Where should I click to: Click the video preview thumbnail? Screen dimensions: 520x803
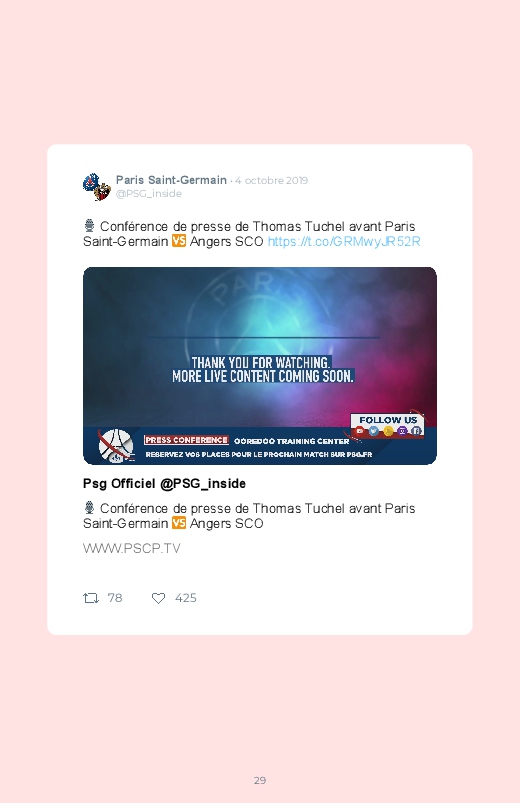pos(260,366)
